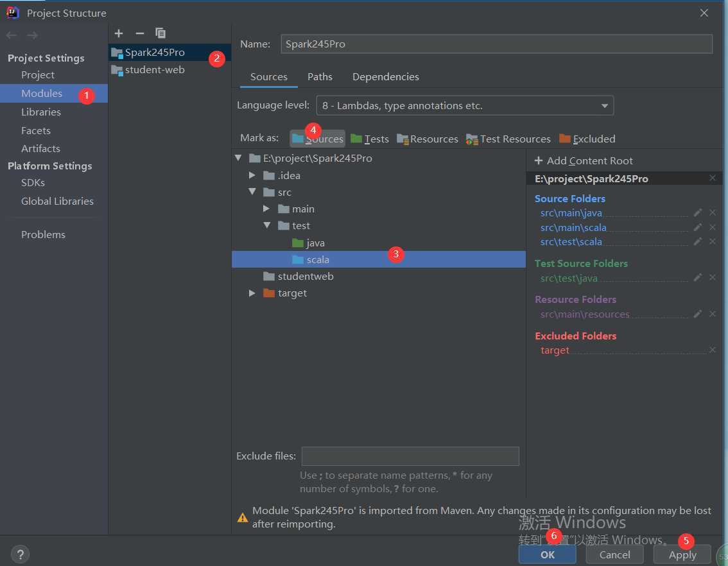Image resolution: width=728 pixels, height=566 pixels.
Task: Click the copy module icon
Action: click(x=160, y=33)
